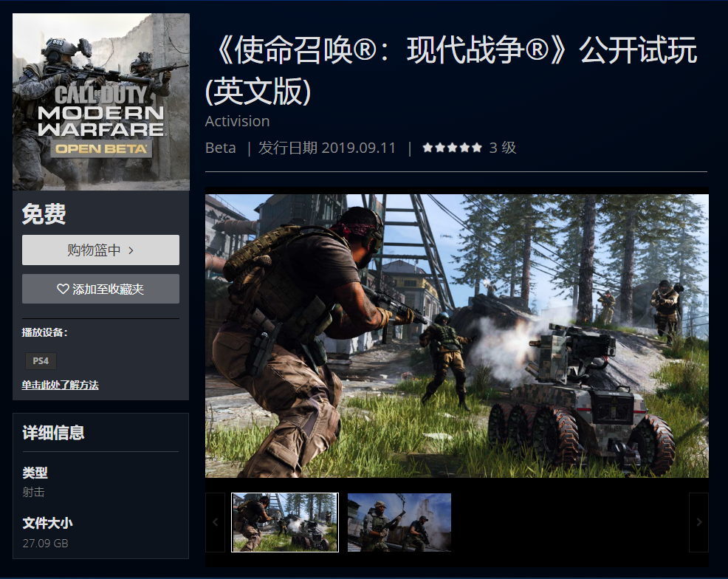Click the chevron arrow in 购物篮中 button

click(x=131, y=250)
